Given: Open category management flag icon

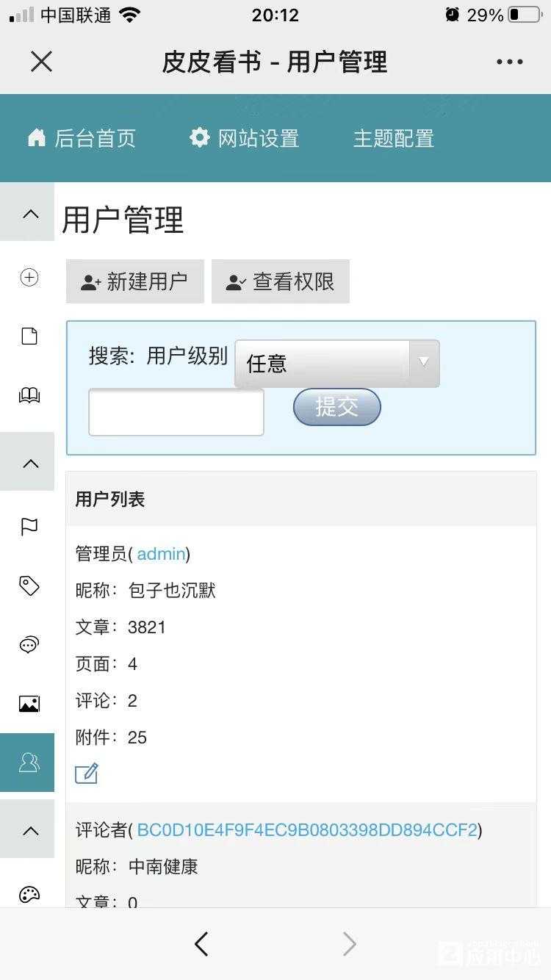Looking at the screenshot, I should 29,527.
